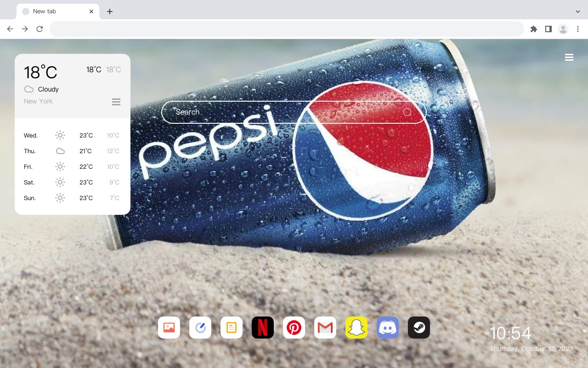
Task: Click the Thu. cloudy forecast icon
Action: click(60, 151)
